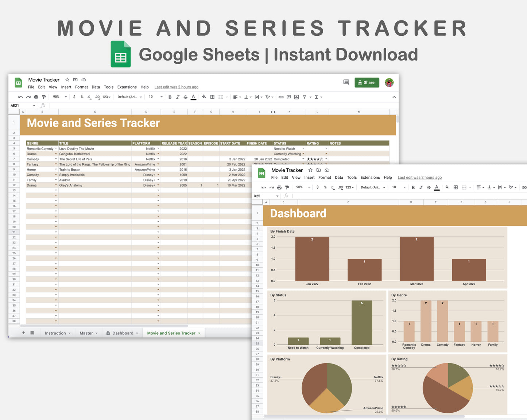
Task: Expand status dropdown showing Need to Watch
Action: point(303,149)
